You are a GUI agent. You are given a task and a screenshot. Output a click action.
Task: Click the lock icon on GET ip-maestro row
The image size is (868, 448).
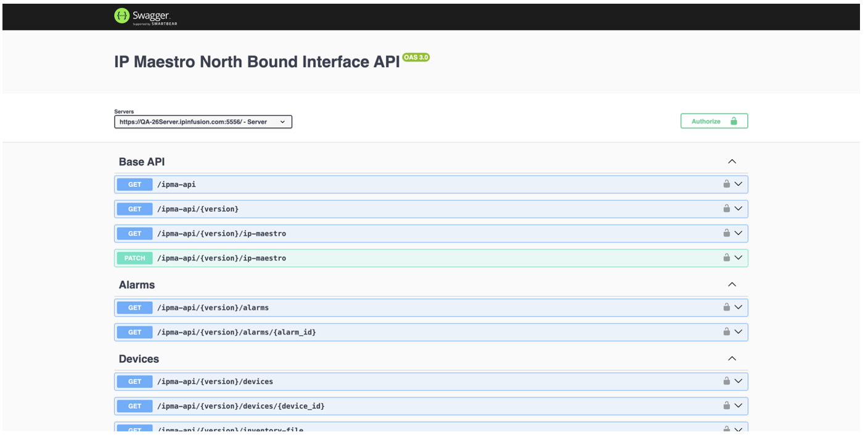(x=727, y=233)
